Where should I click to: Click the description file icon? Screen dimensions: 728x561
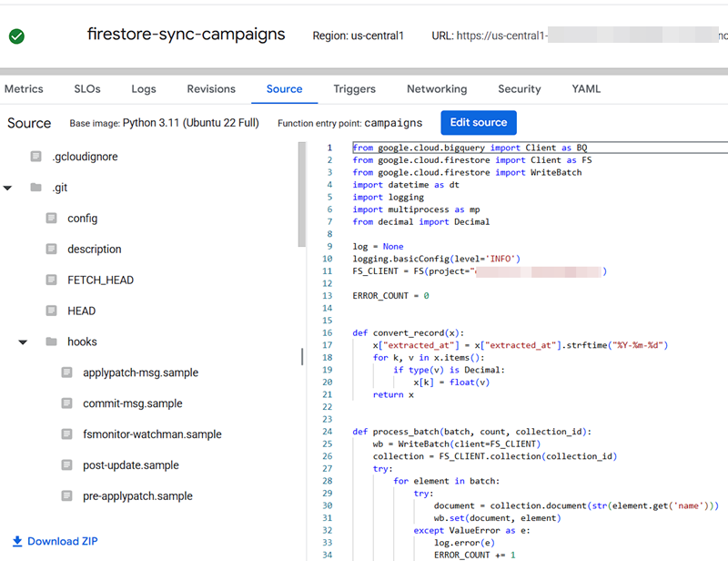(x=51, y=250)
